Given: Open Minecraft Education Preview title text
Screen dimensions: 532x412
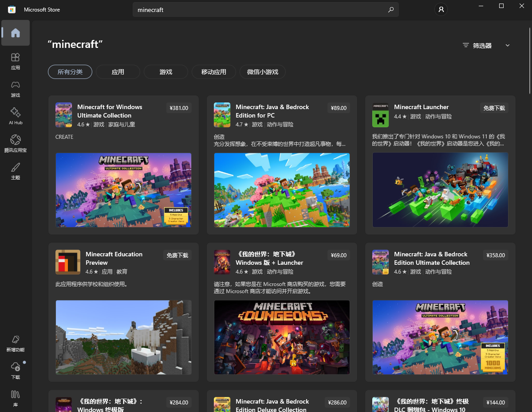Looking at the screenshot, I should [114, 259].
